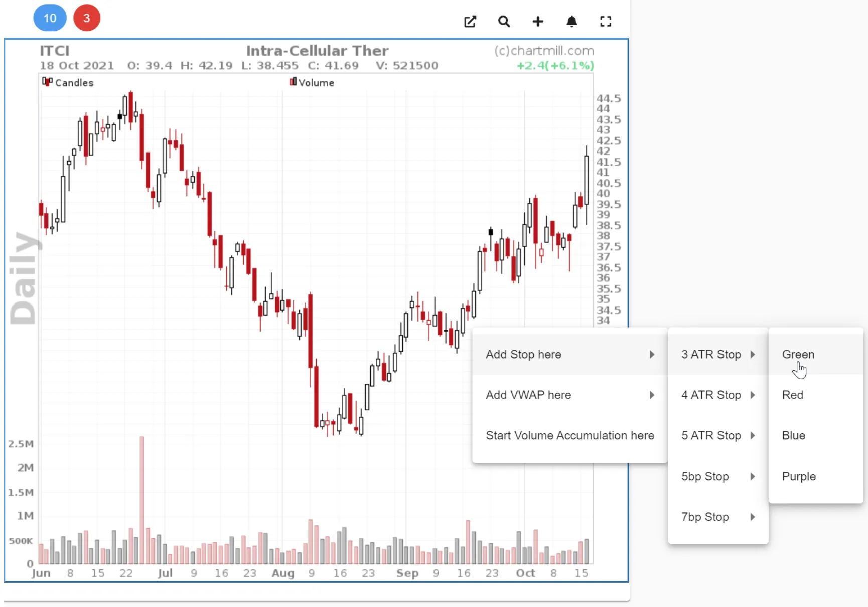Click the Volume legend icon
The height and width of the screenshot is (607, 868).
[x=293, y=82]
